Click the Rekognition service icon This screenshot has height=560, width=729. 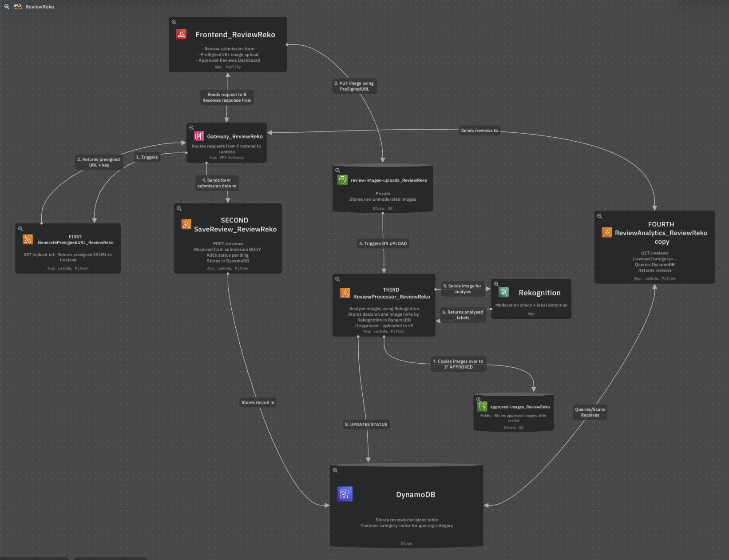pyautogui.click(x=504, y=292)
